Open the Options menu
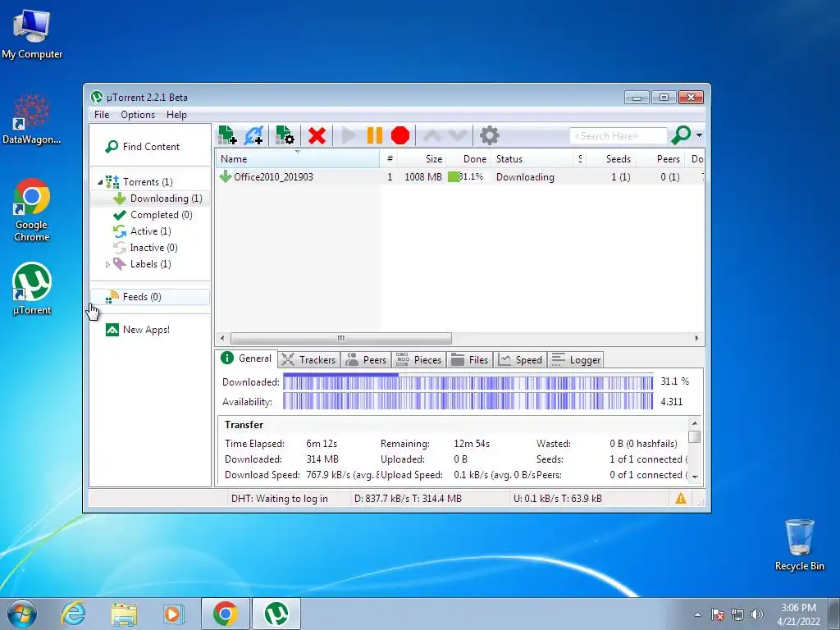 coord(138,115)
